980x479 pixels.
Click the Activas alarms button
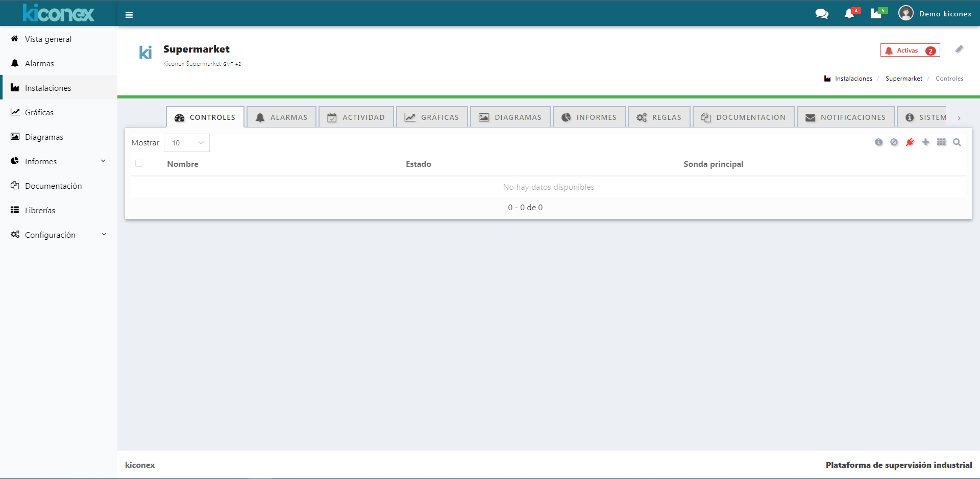pos(910,51)
